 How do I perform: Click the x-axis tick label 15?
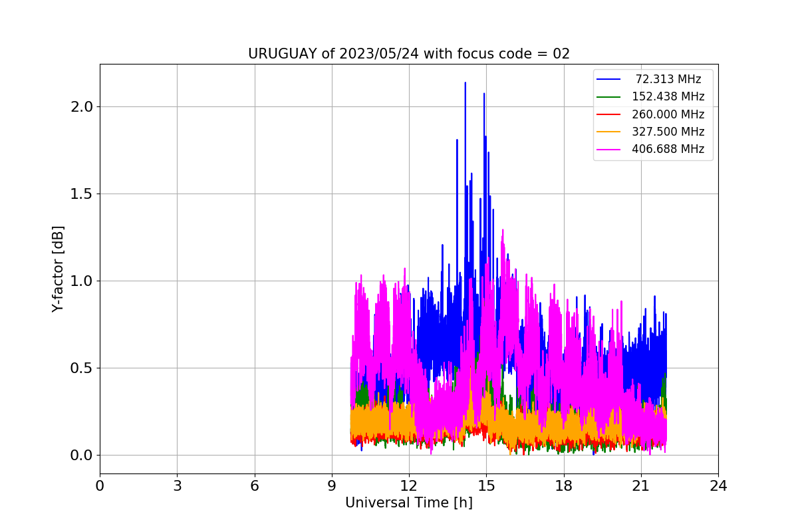point(486,486)
